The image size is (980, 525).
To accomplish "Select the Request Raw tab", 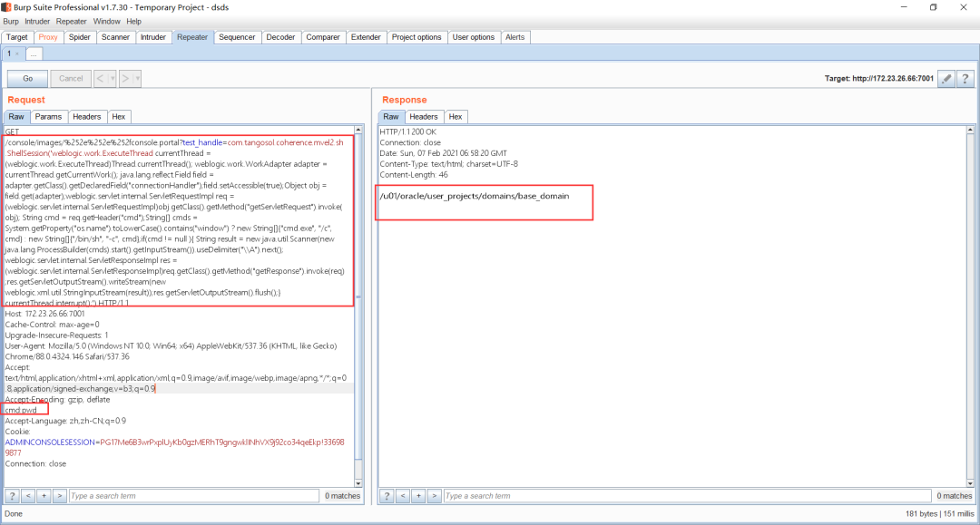I will click(x=16, y=117).
